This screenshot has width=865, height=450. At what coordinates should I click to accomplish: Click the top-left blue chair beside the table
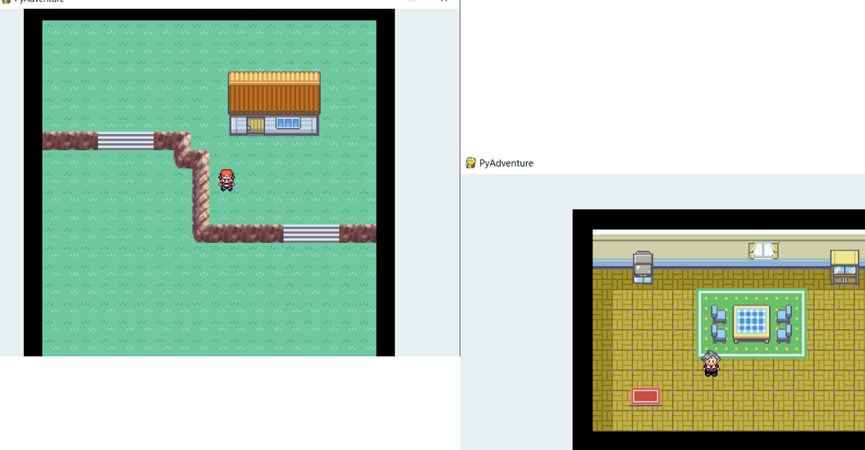719,315
